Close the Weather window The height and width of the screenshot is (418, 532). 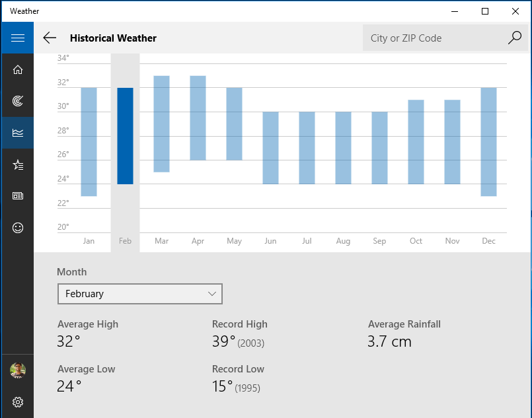tap(515, 11)
